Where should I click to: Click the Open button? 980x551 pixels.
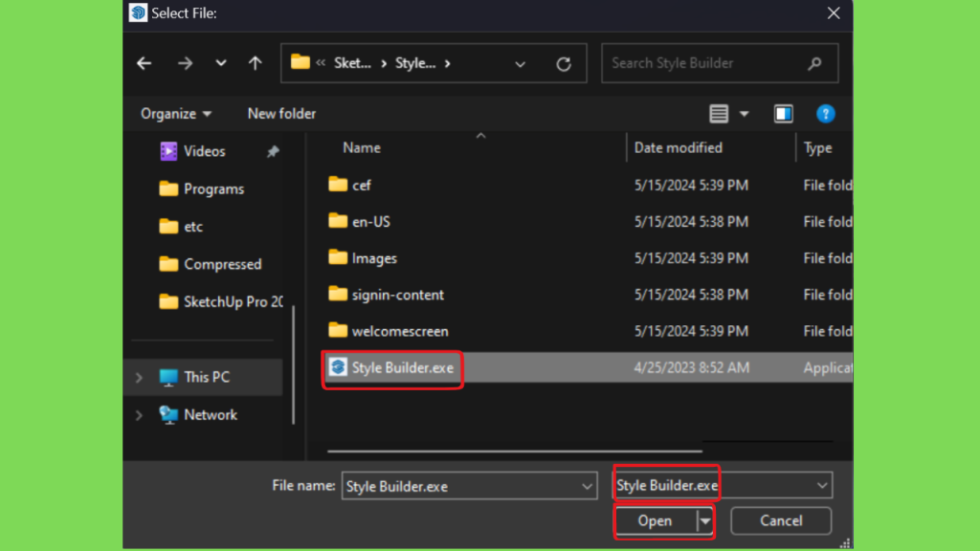point(656,521)
